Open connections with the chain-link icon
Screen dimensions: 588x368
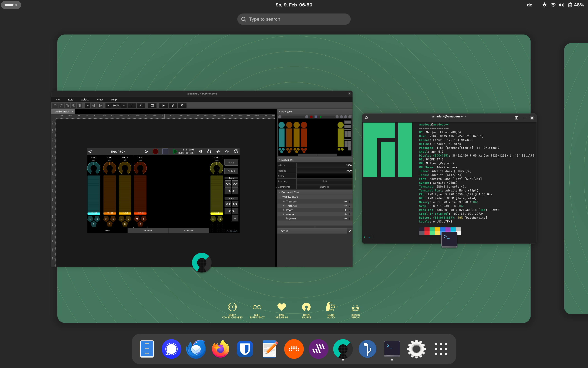(173, 105)
